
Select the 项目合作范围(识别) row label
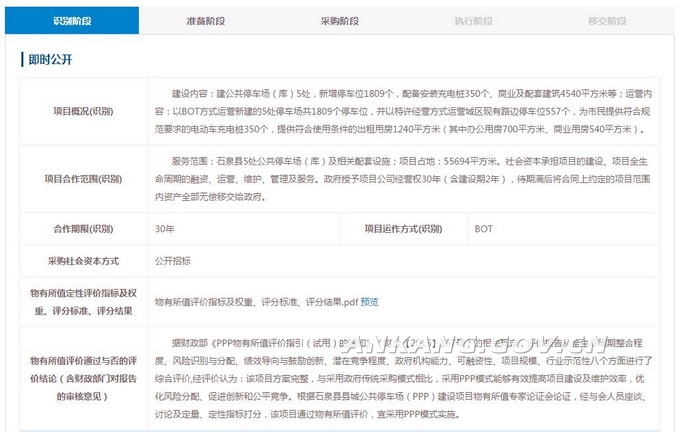pos(83,179)
